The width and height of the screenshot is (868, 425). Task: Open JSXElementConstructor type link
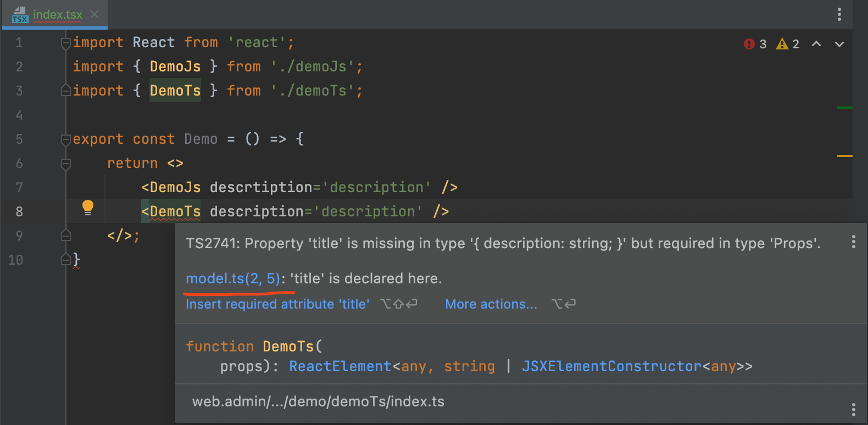611,366
